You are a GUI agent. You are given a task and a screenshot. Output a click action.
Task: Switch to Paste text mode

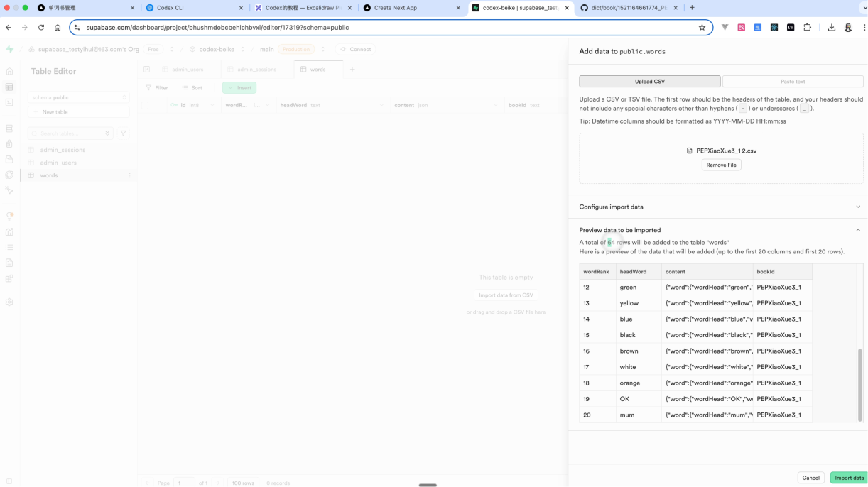click(x=792, y=82)
